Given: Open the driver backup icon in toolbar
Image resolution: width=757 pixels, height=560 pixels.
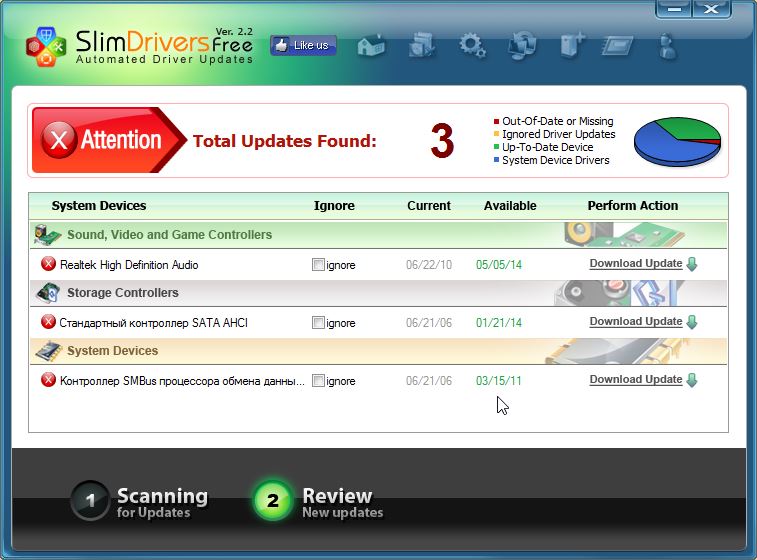Looking at the screenshot, I should pyautogui.click(x=422, y=46).
